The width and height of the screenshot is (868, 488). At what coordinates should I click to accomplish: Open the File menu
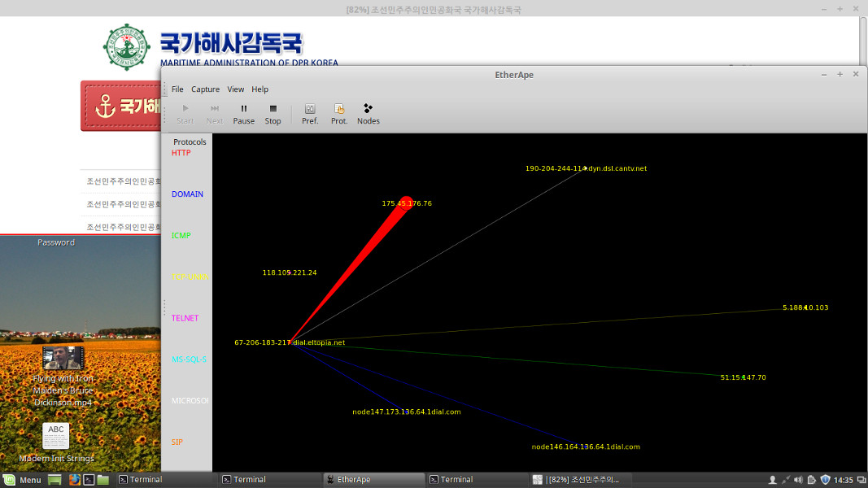click(177, 89)
